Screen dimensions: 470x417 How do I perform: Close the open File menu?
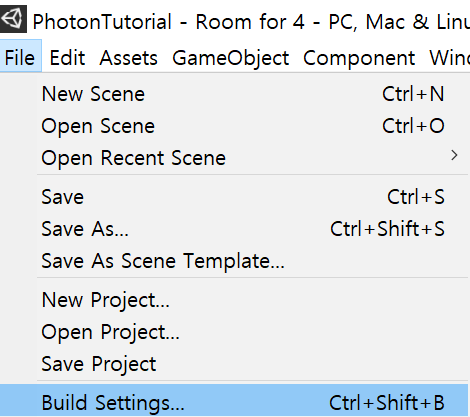coord(20,56)
